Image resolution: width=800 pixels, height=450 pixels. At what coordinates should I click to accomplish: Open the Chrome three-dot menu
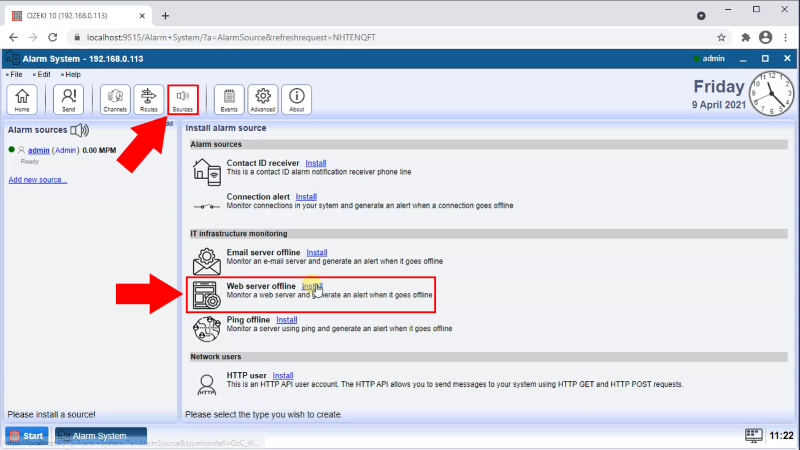point(786,37)
